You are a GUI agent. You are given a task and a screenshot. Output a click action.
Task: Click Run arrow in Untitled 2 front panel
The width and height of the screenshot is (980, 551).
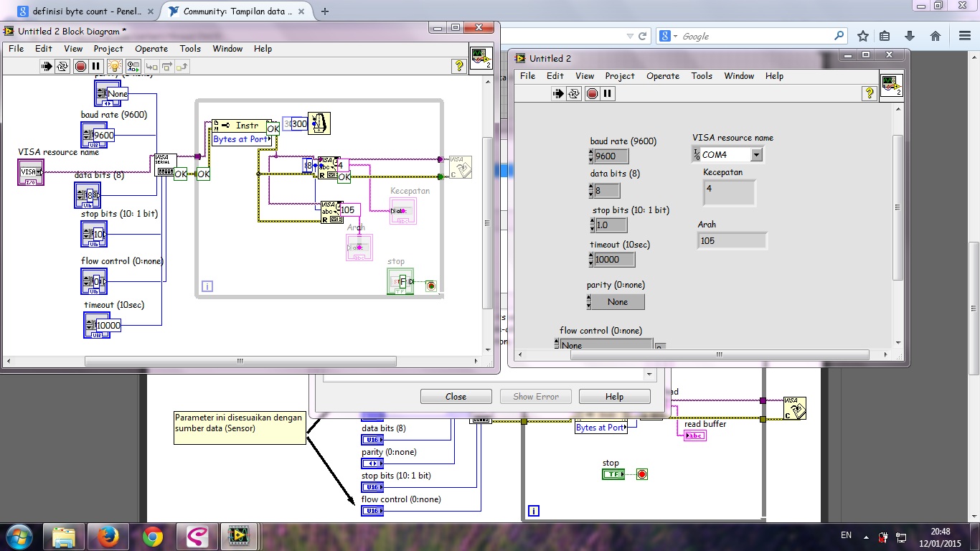coord(558,93)
